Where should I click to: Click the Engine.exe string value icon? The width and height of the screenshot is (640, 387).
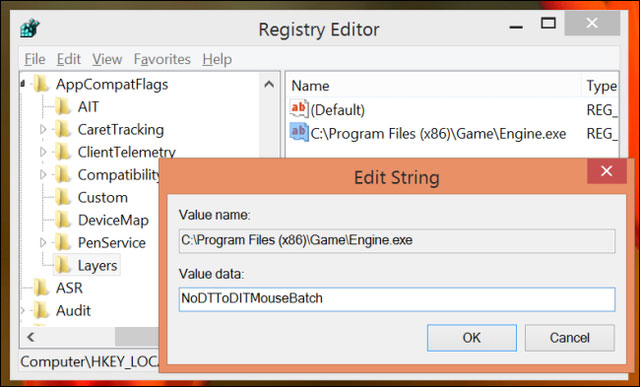(x=299, y=133)
